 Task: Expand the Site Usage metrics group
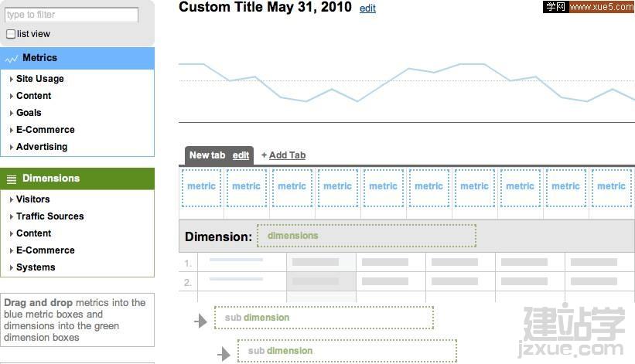tap(39, 79)
